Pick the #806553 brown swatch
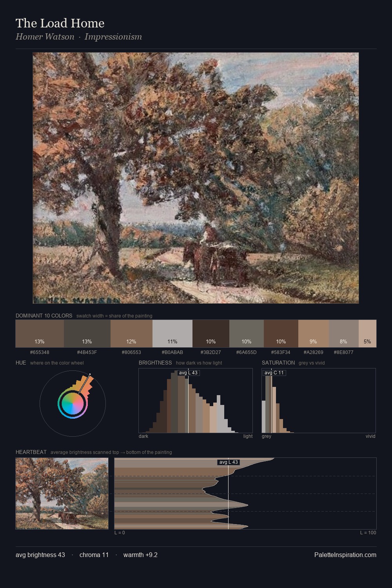 131,334
